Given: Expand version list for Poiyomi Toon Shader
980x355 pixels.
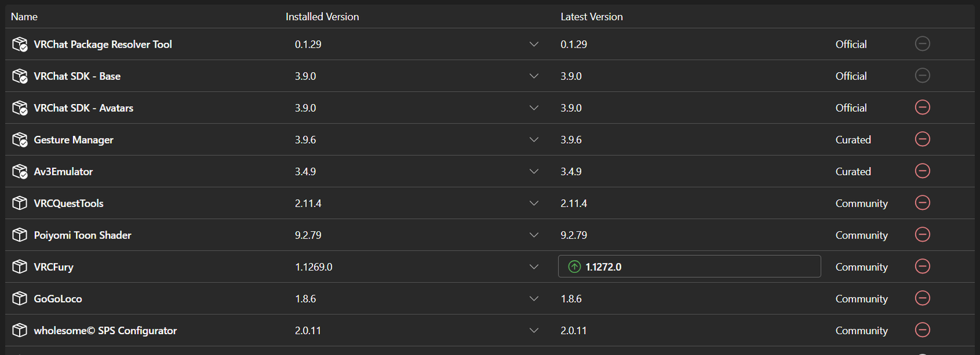Looking at the screenshot, I should pyautogui.click(x=533, y=235).
